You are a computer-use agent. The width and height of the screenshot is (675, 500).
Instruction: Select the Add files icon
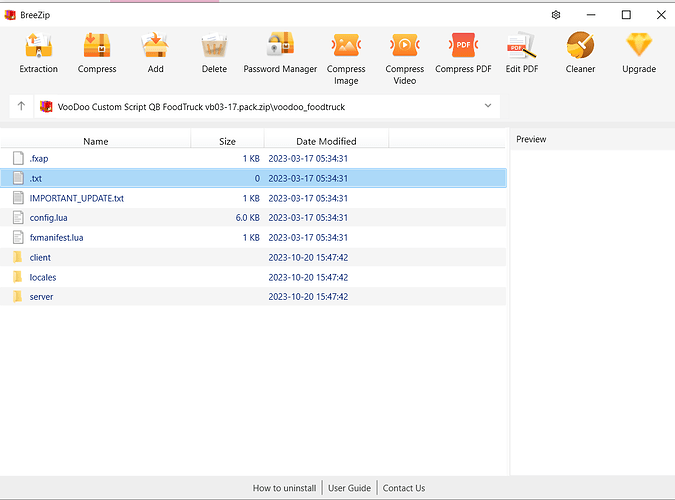coord(155,45)
